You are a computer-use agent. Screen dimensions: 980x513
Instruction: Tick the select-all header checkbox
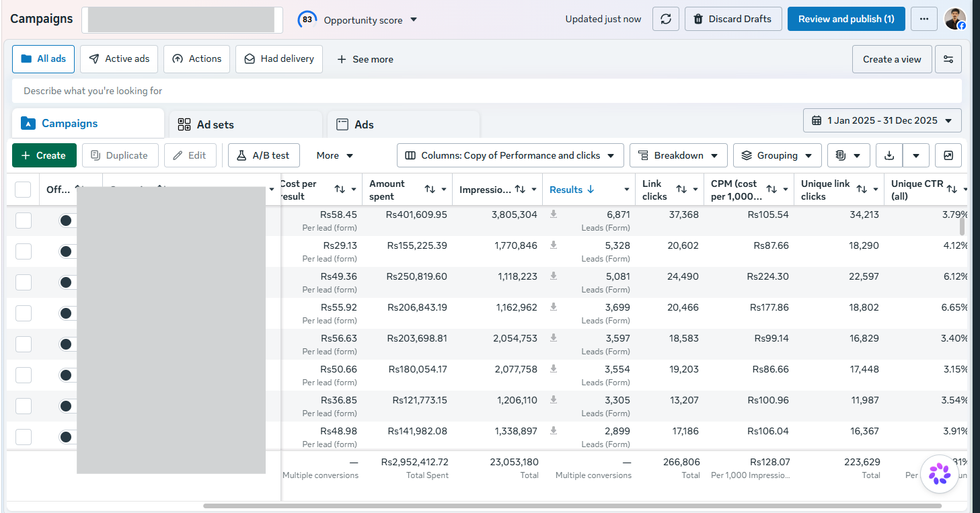pyautogui.click(x=23, y=190)
